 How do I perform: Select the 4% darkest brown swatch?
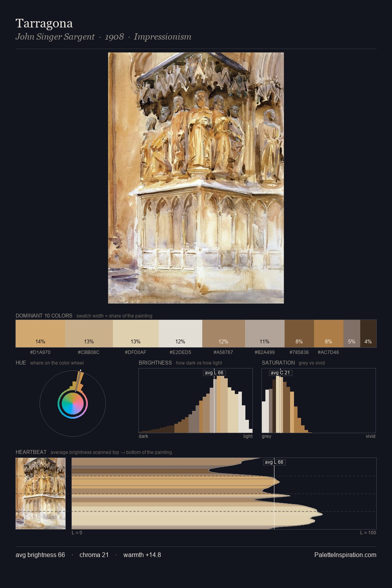coord(368,334)
